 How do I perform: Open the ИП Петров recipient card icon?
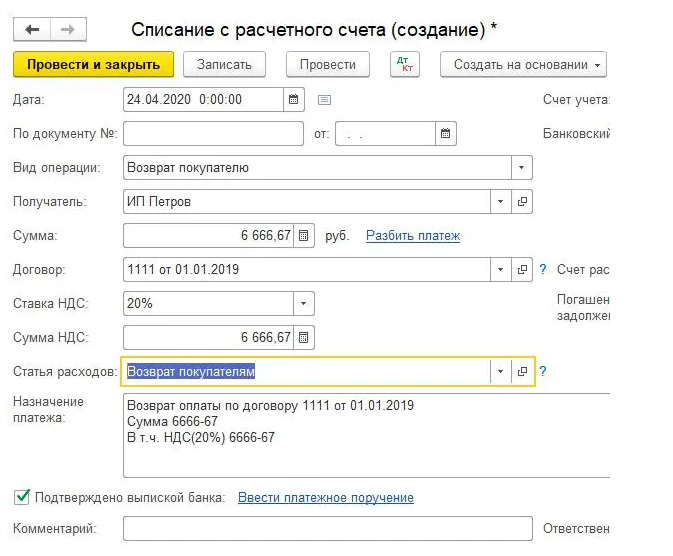(x=522, y=201)
